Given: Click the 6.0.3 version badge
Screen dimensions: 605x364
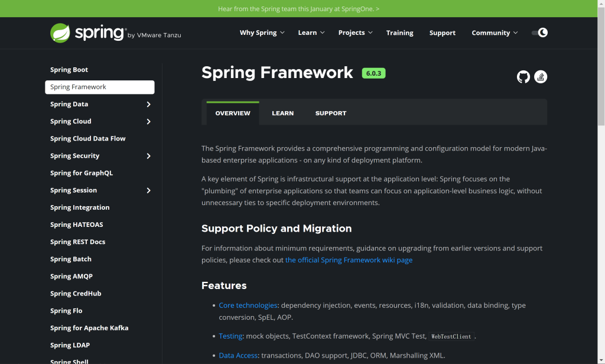Looking at the screenshot, I should pyautogui.click(x=373, y=73).
